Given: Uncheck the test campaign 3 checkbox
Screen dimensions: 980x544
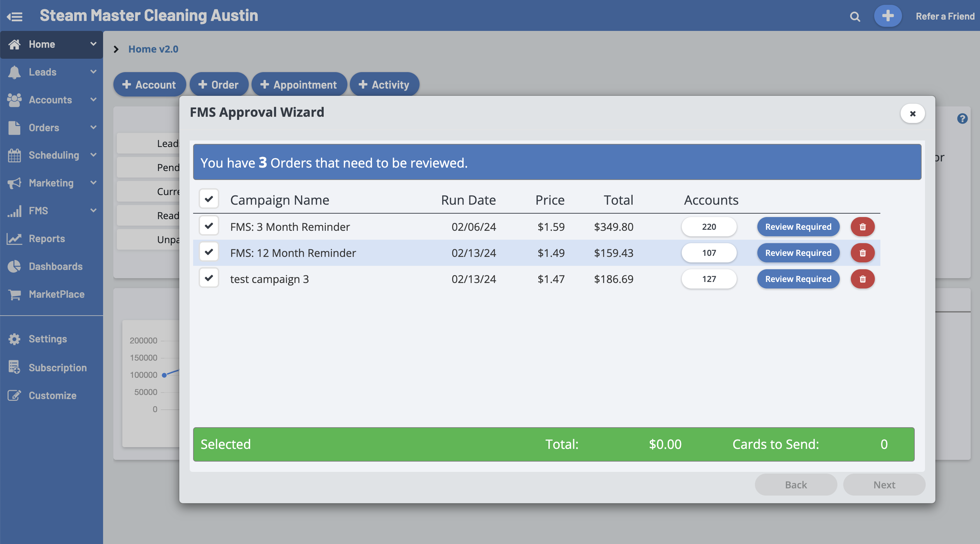Looking at the screenshot, I should pyautogui.click(x=209, y=278).
